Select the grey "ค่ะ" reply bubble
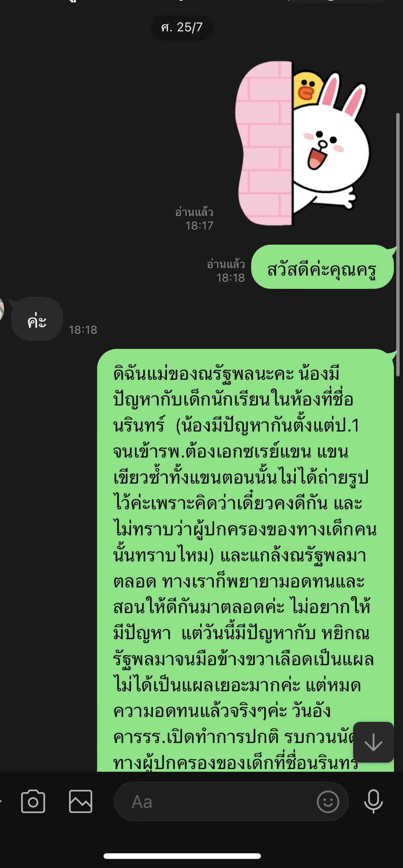The image size is (403, 868). 37,319
